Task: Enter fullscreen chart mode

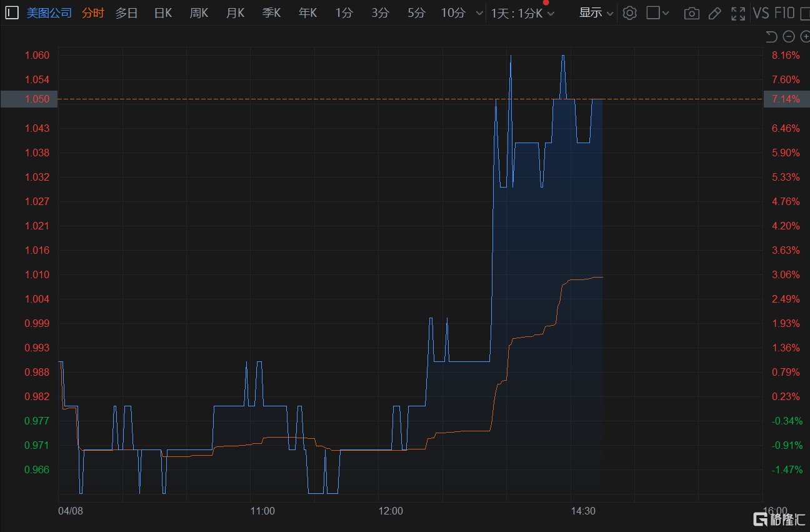Action: pos(738,13)
